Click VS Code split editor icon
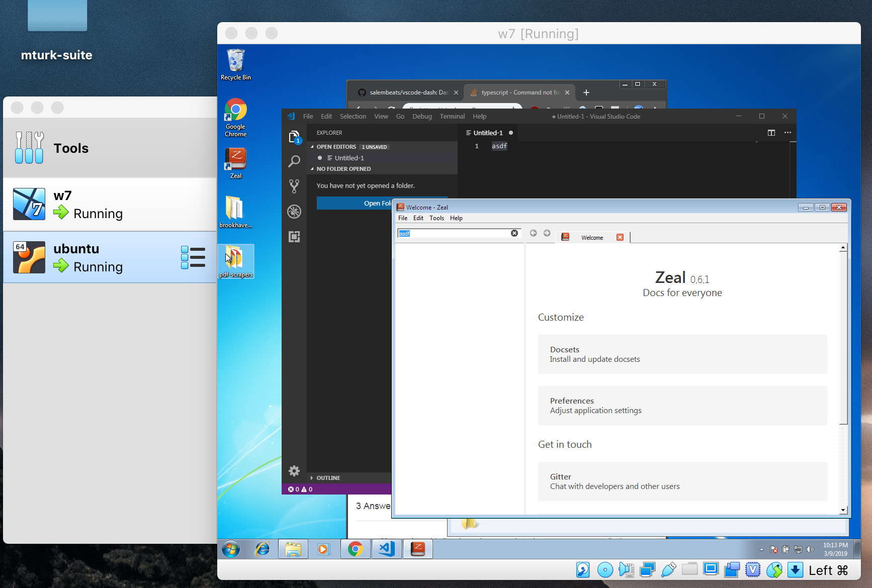The height and width of the screenshot is (588, 872). (771, 133)
